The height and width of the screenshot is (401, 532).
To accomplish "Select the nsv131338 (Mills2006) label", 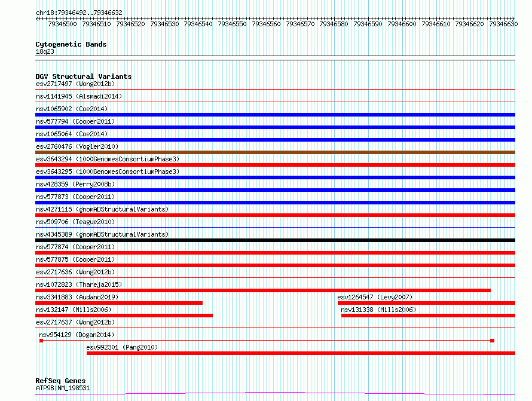I will pyautogui.click(x=378, y=310).
